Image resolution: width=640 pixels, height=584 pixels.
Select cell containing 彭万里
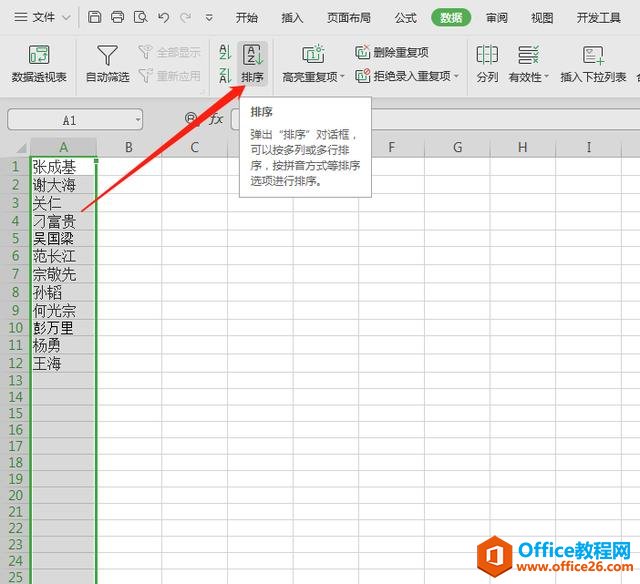[64, 328]
